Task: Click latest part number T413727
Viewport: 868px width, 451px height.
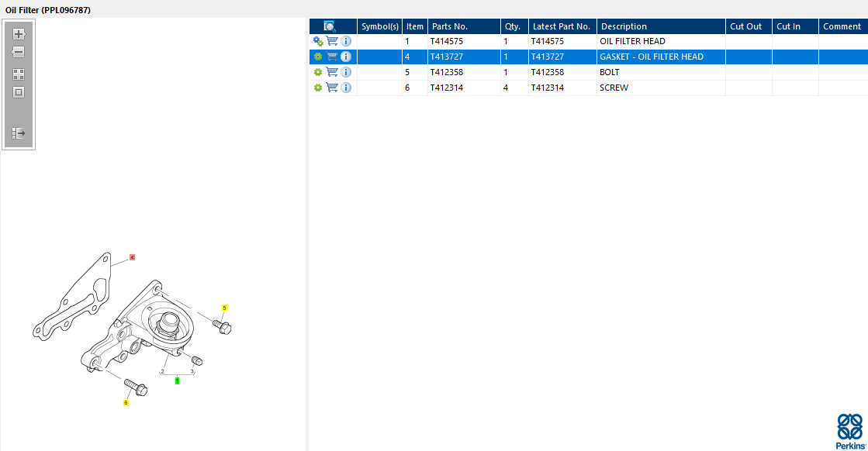Action: pyautogui.click(x=548, y=57)
